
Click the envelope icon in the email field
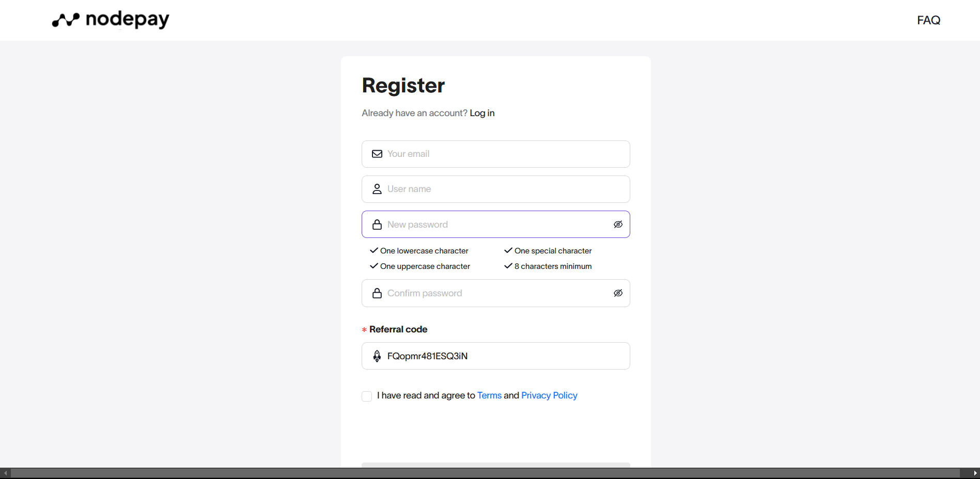point(377,154)
